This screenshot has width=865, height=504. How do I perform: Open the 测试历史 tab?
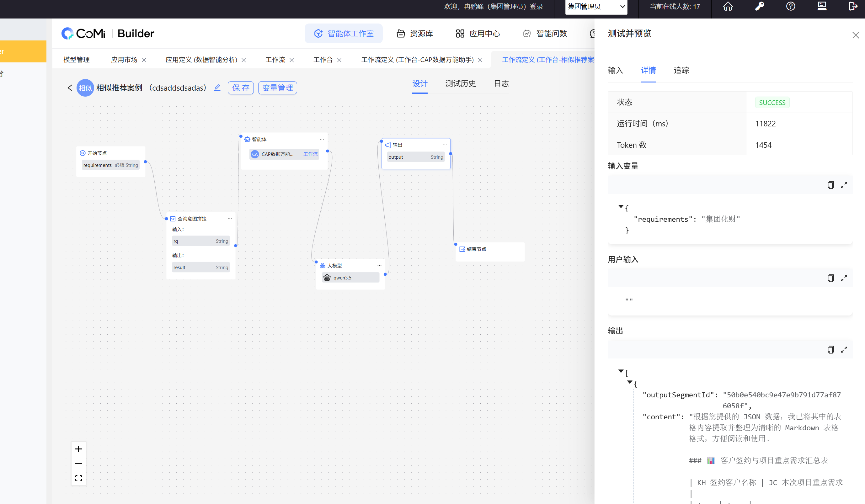pyautogui.click(x=460, y=84)
